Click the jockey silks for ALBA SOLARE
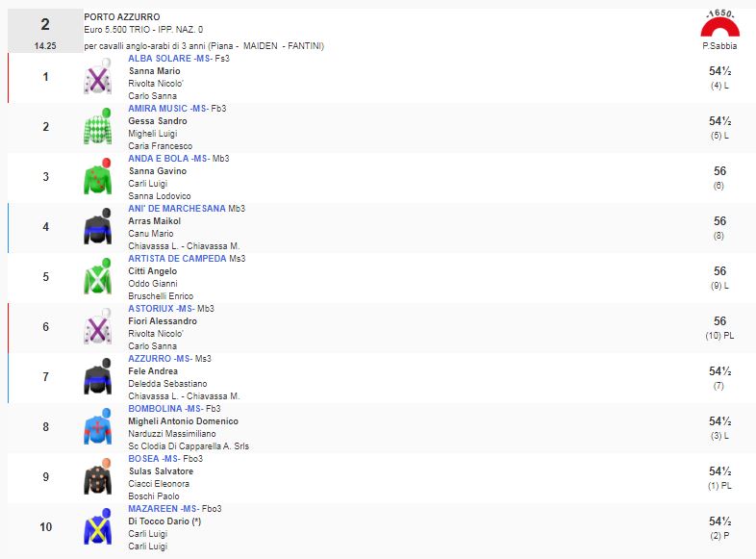The height and width of the screenshot is (559, 756). (x=98, y=78)
